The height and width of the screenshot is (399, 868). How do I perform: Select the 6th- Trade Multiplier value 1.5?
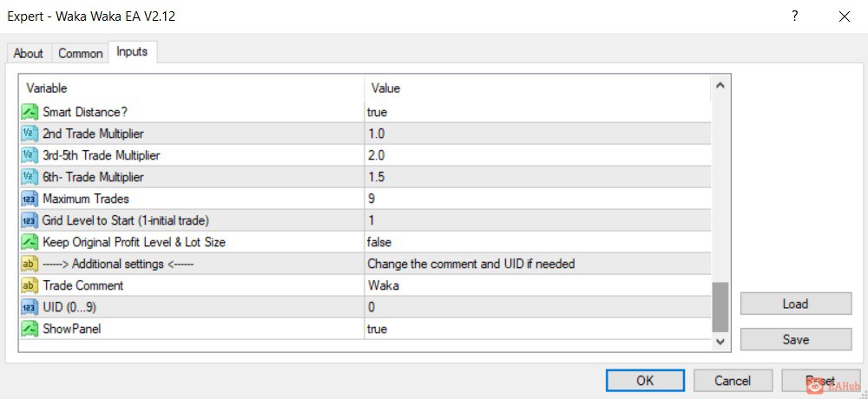coord(376,177)
